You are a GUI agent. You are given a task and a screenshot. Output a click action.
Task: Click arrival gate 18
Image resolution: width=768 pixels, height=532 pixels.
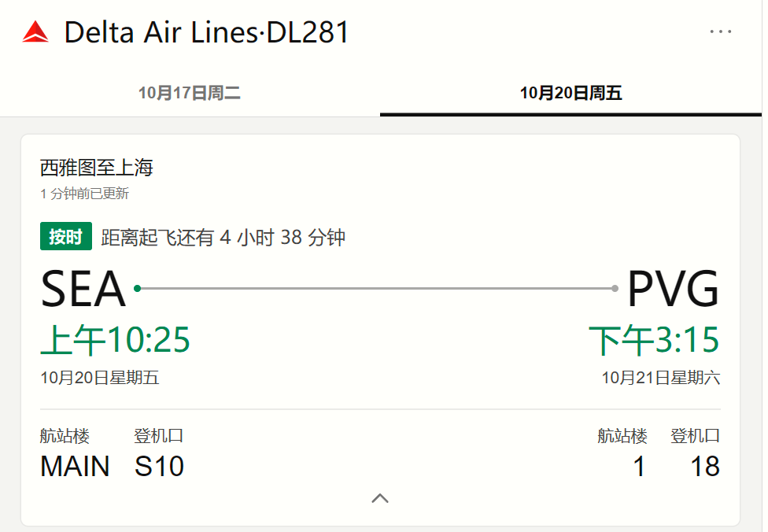705,466
